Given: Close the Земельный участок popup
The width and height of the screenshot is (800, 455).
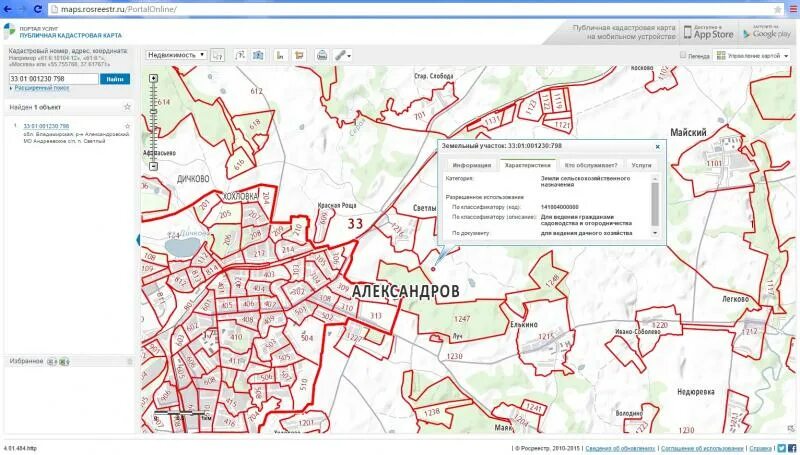Looking at the screenshot, I should coord(658,146).
